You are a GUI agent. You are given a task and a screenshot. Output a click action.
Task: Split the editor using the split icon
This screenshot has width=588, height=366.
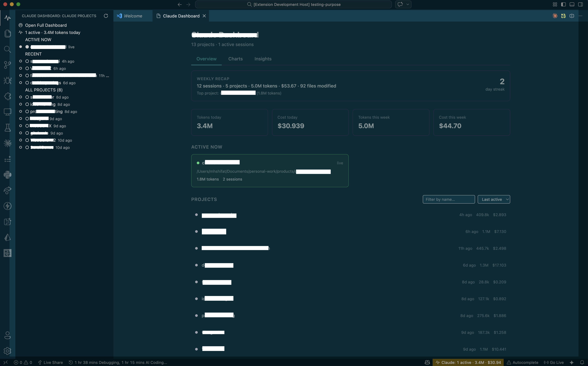[572, 16]
